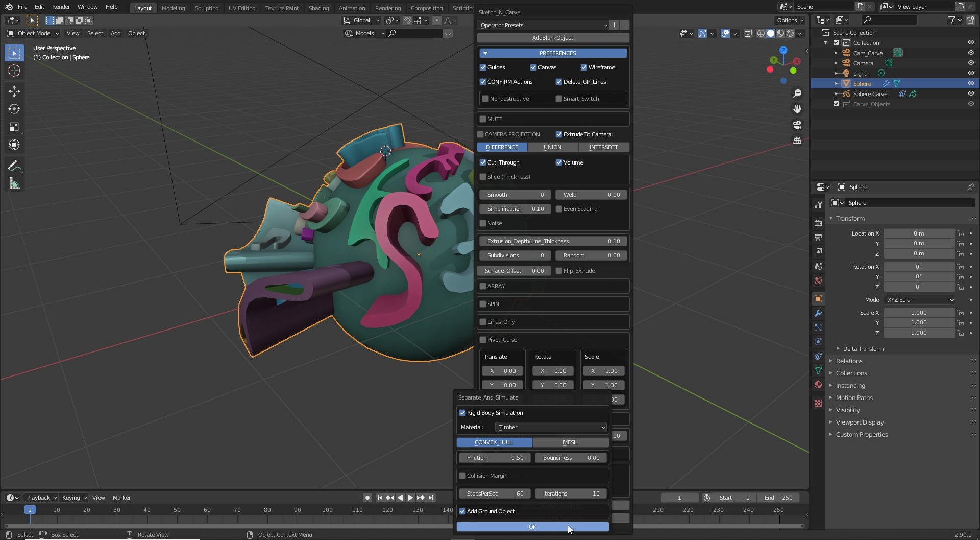Open Modifier properties wrench tab
980x540 pixels.
click(x=818, y=313)
